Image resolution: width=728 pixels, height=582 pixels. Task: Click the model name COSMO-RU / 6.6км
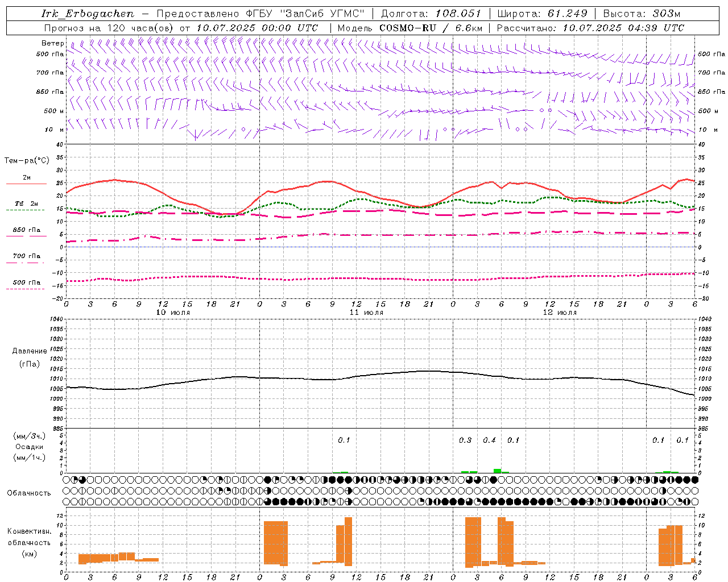431,28
